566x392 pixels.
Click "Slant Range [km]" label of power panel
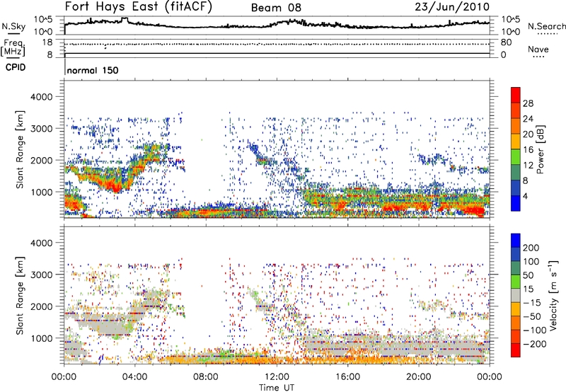click(x=20, y=149)
